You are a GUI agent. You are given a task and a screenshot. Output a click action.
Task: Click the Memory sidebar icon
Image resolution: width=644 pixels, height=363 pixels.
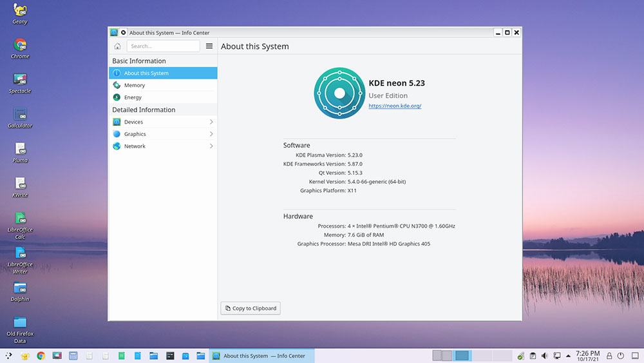click(117, 85)
